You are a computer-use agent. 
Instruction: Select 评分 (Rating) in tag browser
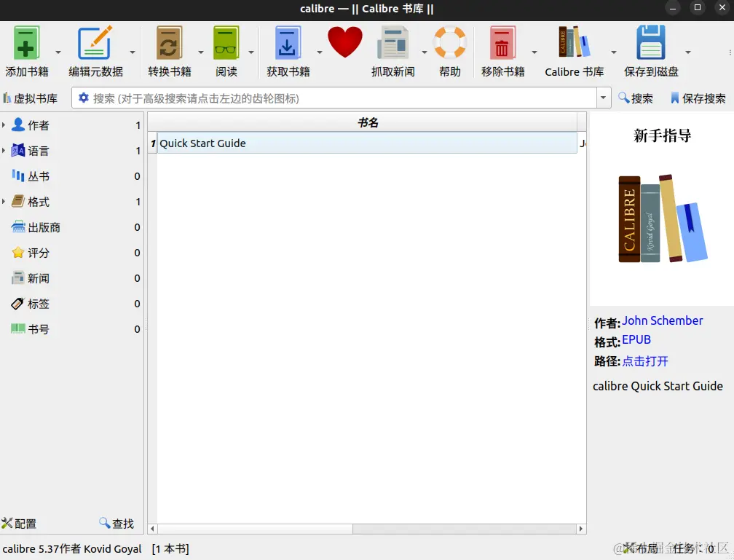pyautogui.click(x=39, y=253)
